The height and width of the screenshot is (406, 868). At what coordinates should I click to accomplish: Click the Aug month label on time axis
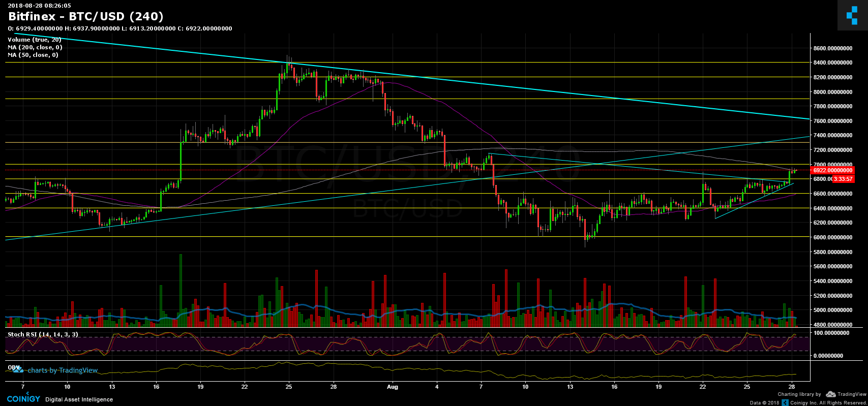coord(392,387)
